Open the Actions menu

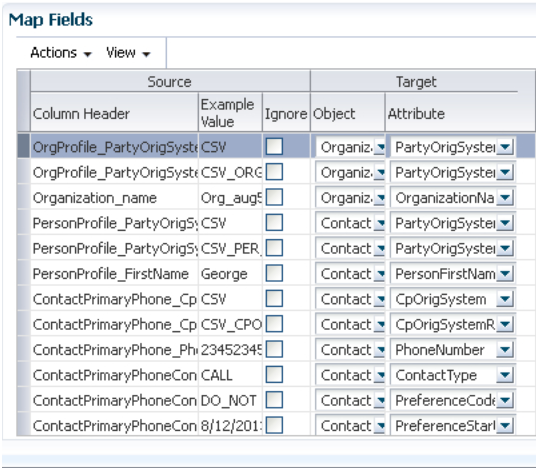click(x=61, y=53)
